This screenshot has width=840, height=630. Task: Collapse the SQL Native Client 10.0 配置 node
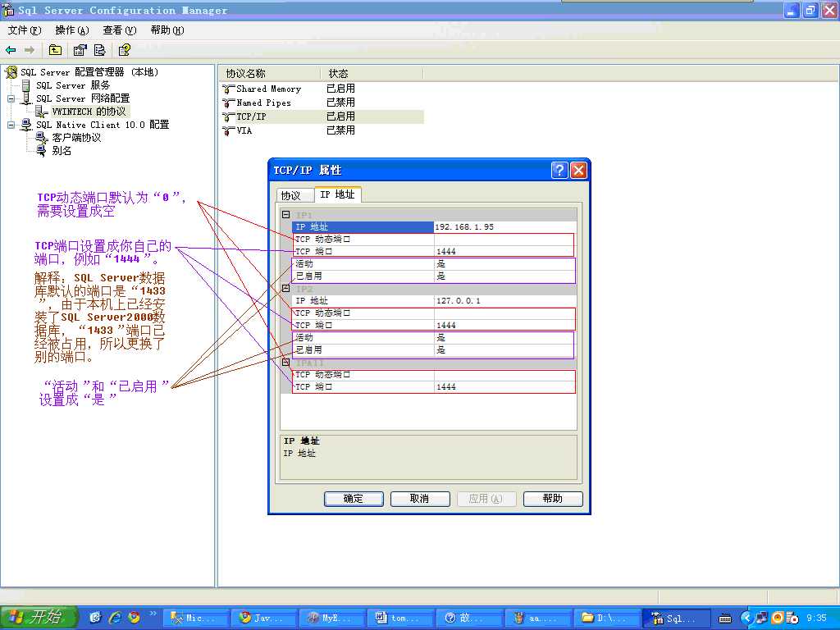(11, 125)
